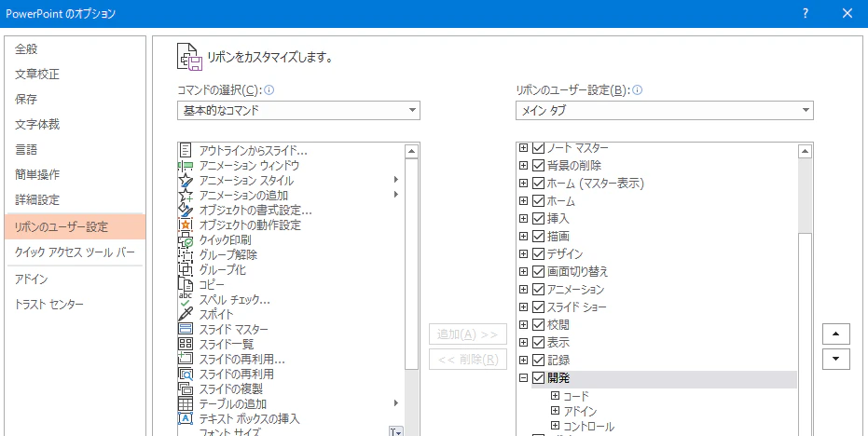Toggle the デザイン tab checkbox

538,254
